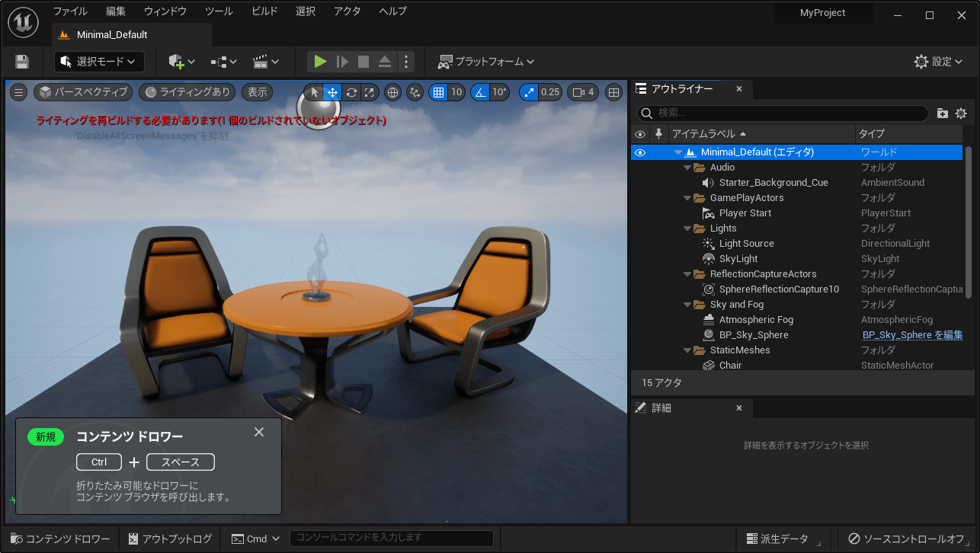Open the ヘルプ menu
This screenshot has height=553, width=980.
(393, 11)
